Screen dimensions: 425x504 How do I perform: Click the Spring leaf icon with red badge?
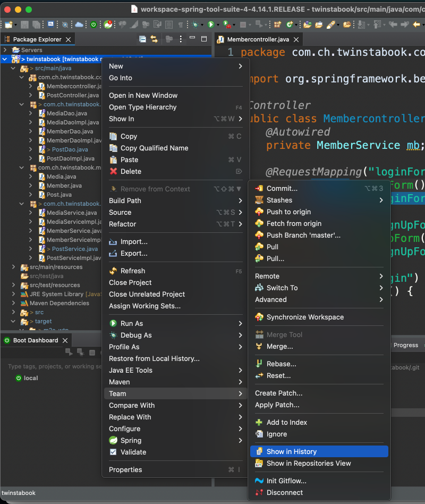tap(108, 24)
